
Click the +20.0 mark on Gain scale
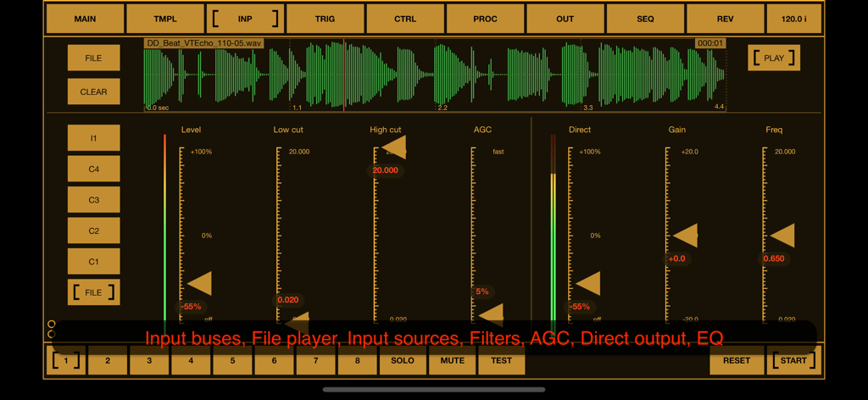pos(690,152)
